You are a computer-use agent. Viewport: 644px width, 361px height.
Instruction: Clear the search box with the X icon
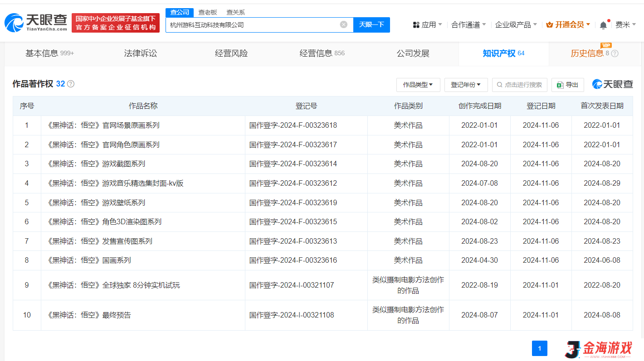coord(344,24)
